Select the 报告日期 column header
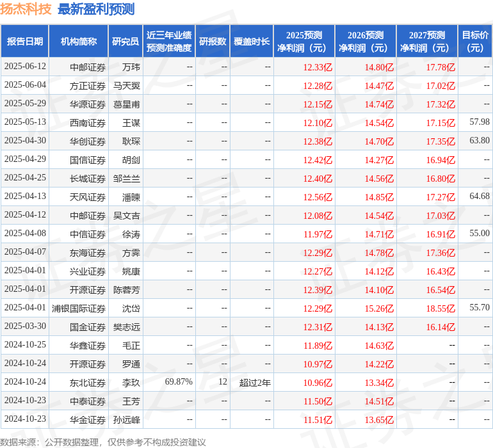 (25, 42)
